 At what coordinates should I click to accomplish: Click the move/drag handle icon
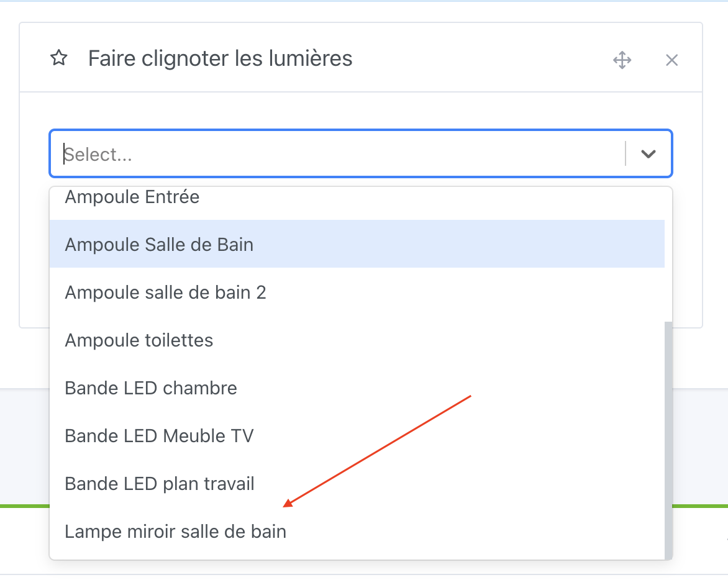coord(622,60)
